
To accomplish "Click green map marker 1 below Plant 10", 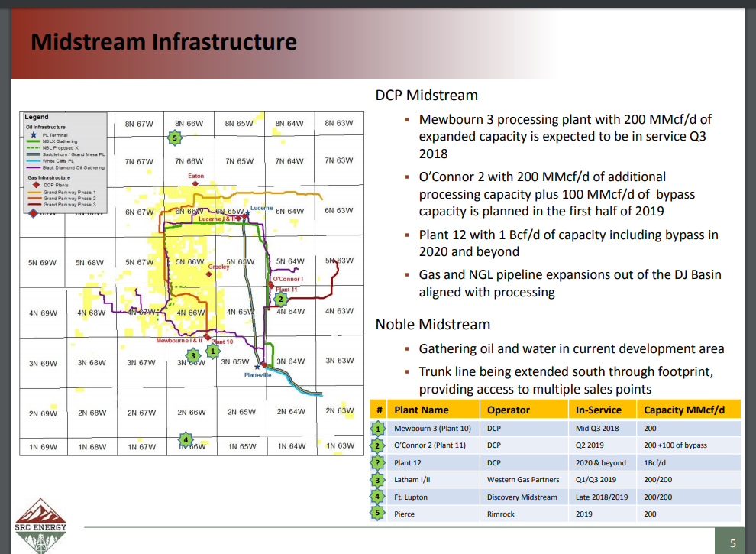I will 212,352.
